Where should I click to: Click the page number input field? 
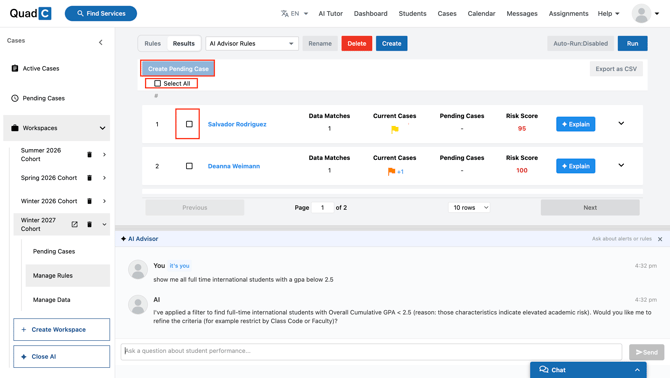point(322,208)
